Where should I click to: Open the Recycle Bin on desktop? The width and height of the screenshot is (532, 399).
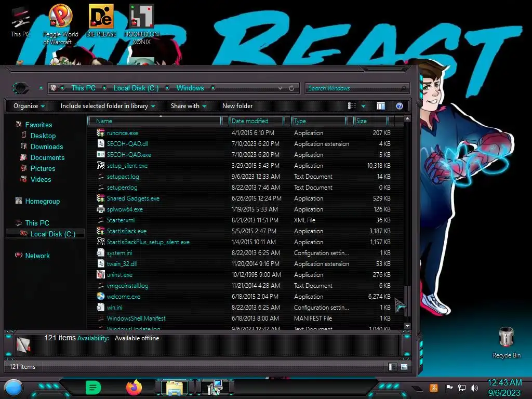(x=506, y=342)
